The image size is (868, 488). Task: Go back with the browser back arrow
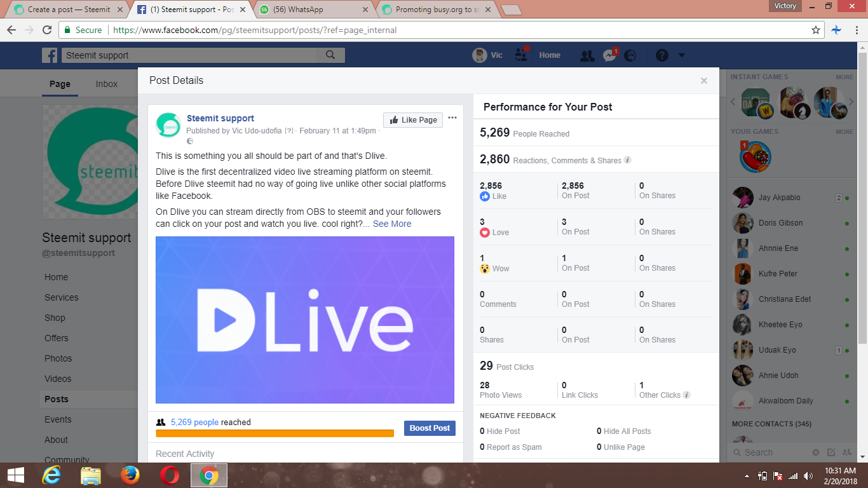pos(11,30)
